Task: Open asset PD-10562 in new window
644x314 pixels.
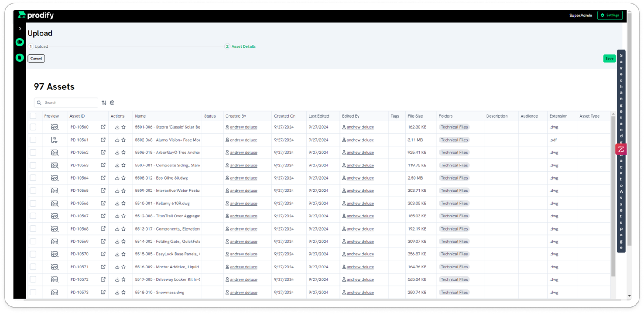Action: [103, 153]
